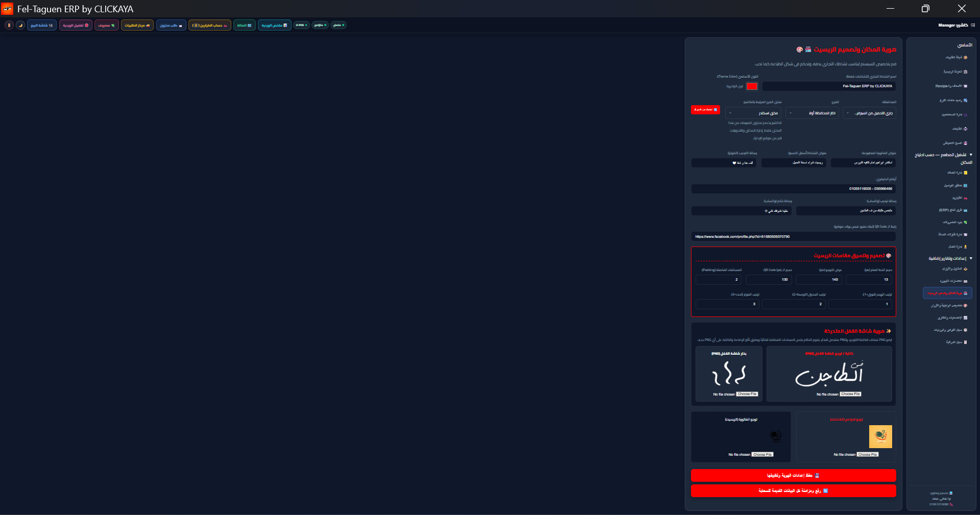This screenshot has width=980, height=515.
Task: Open طرق الدفع (ERP) sidebar item
Action: coord(952,210)
